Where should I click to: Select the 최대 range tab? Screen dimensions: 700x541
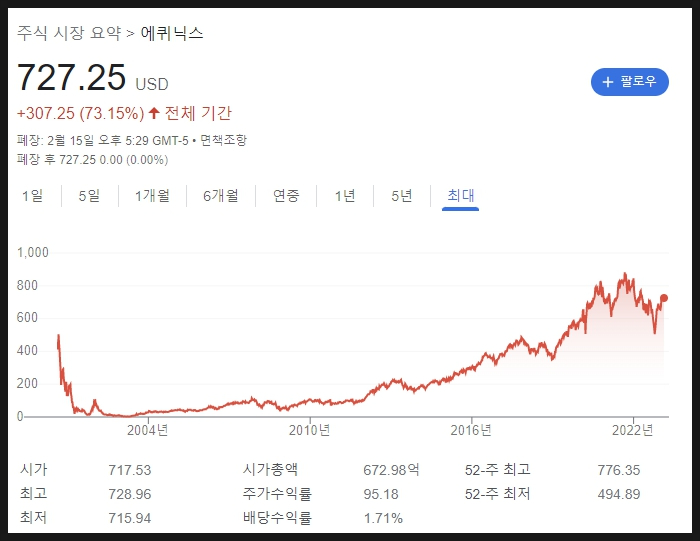click(460, 196)
